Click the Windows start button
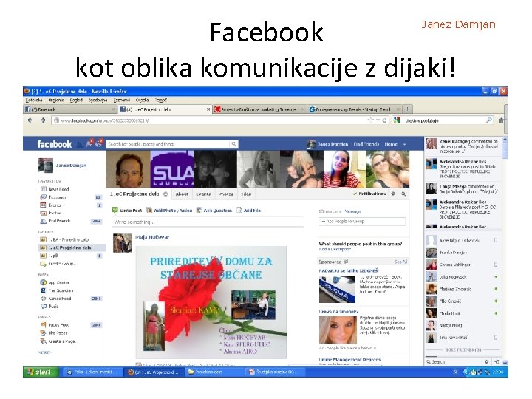The width and height of the screenshot is (532, 399). click(x=41, y=372)
